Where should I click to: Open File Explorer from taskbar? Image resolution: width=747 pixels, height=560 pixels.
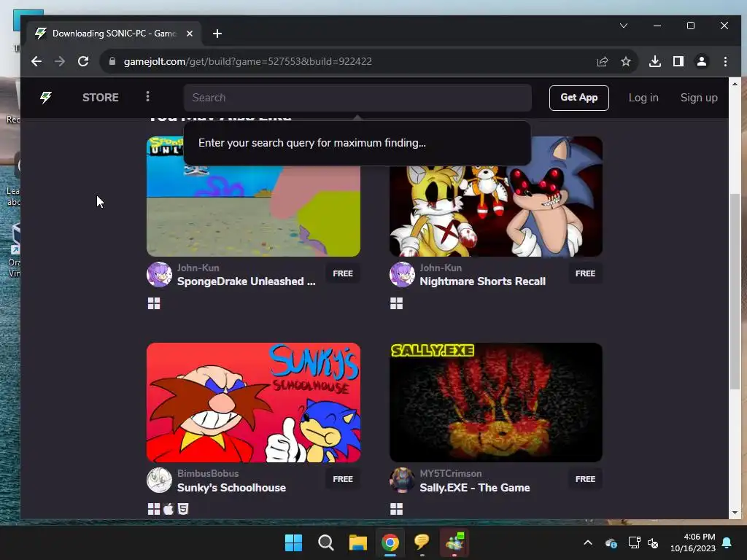[x=357, y=542]
